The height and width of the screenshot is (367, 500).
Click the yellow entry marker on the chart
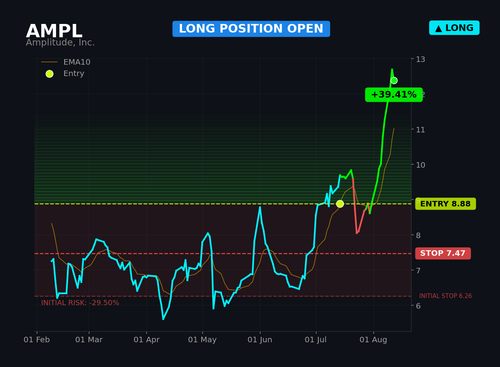340,204
